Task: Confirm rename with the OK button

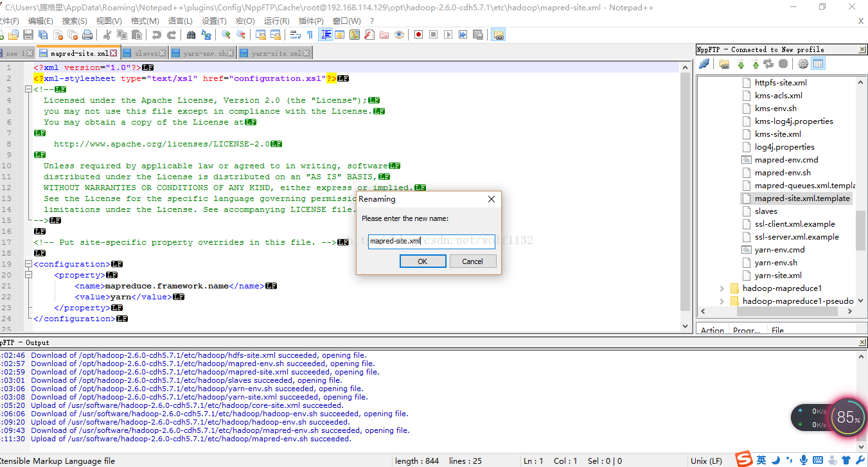Action: [x=423, y=261]
